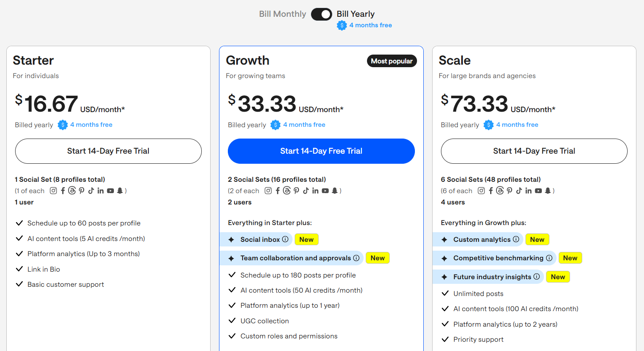Image resolution: width=644 pixels, height=351 pixels.
Task: Click the TikTok icon in Growth plan
Action: click(x=306, y=191)
